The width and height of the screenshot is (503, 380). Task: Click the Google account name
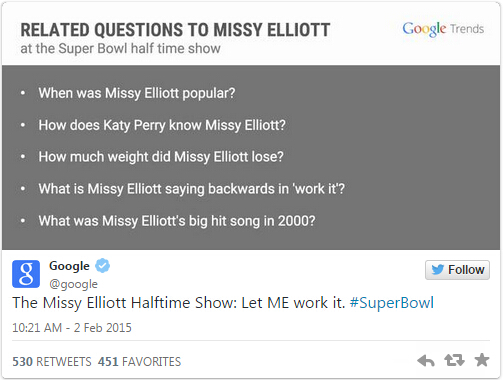[69, 266]
